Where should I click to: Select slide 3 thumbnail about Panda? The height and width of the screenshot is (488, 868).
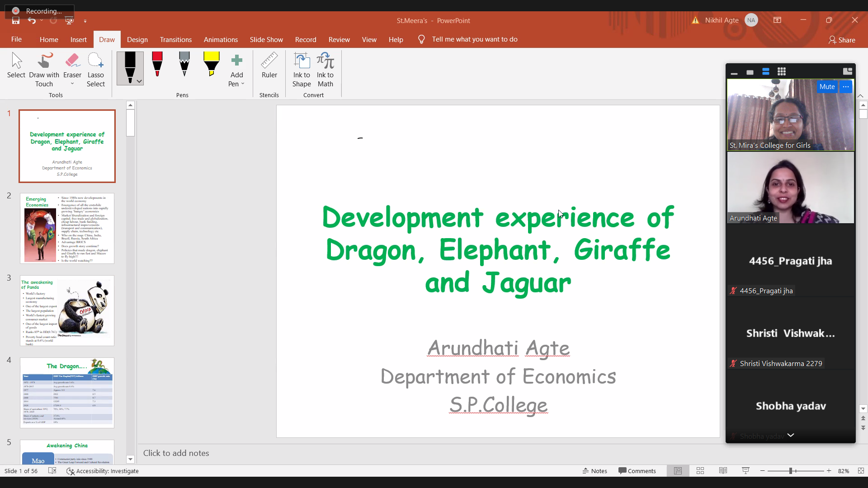[67, 310]
